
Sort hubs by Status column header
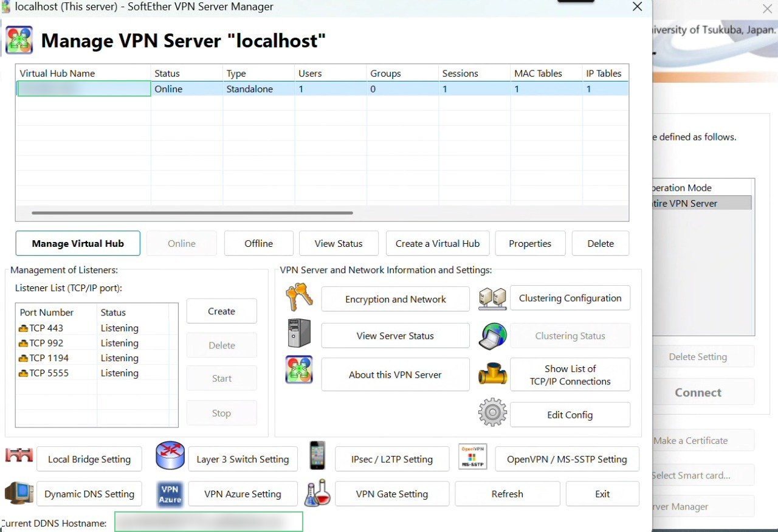pos(187,73)
